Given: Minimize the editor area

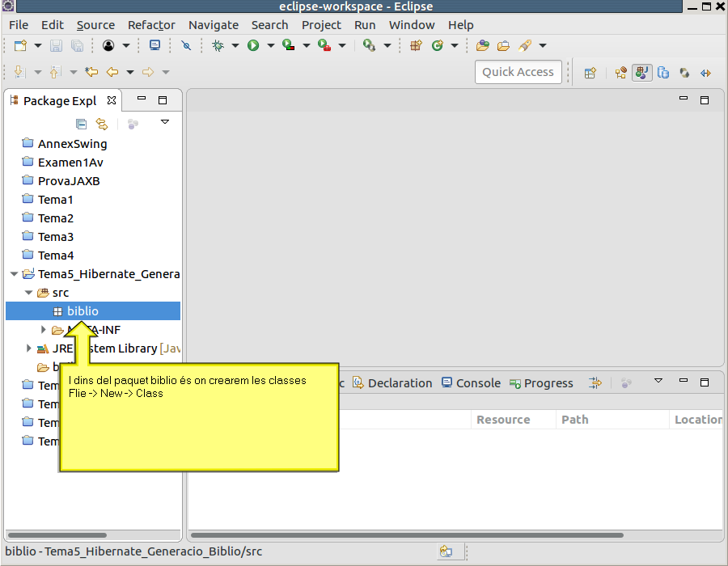Looking at the screenshot, I should coord(683,99).
